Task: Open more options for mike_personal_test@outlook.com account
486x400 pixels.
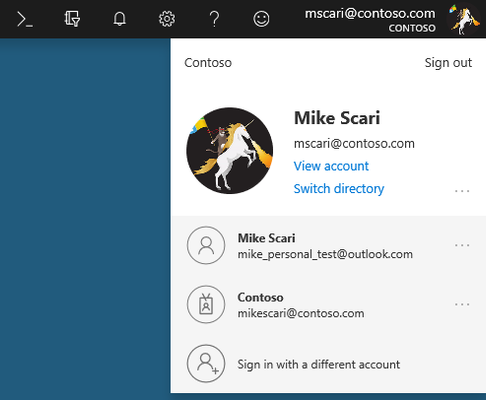Action: click(x=462, y=245)
